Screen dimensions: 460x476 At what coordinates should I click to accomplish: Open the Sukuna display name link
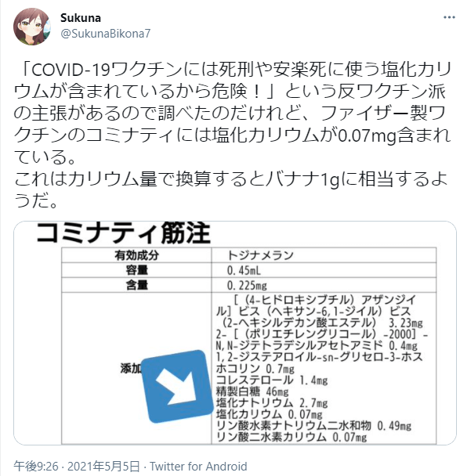pyautogui.click(x=81, y=18)
